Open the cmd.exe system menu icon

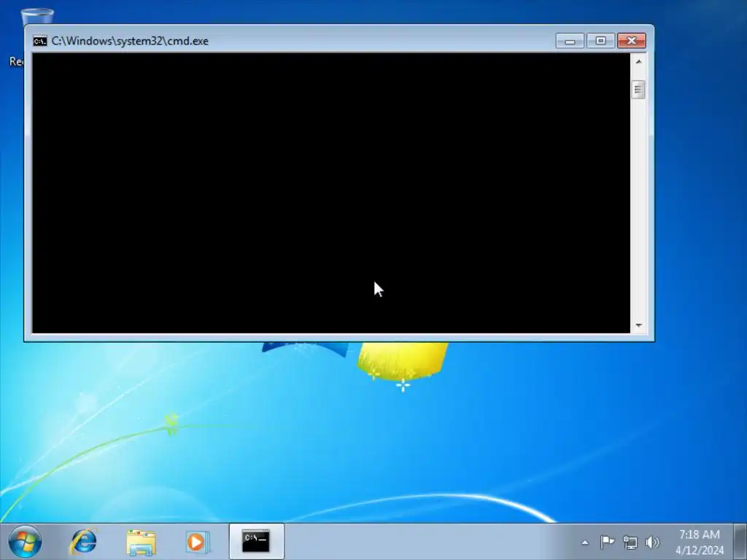[40, 41]
